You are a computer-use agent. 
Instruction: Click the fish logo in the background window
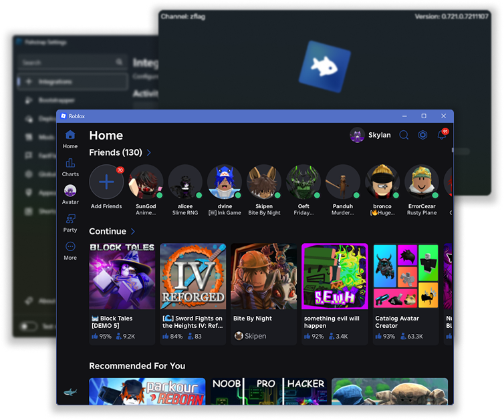click(324, 67)
